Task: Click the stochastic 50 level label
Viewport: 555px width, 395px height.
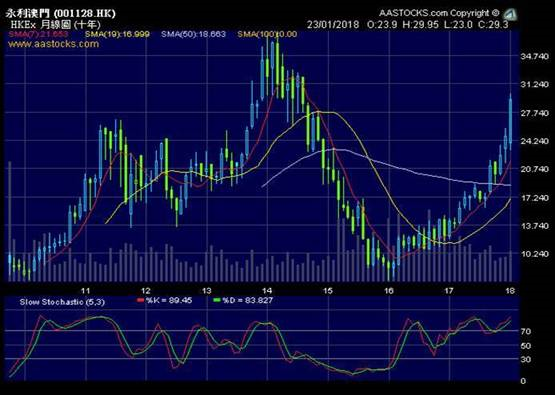Action: 526,346
